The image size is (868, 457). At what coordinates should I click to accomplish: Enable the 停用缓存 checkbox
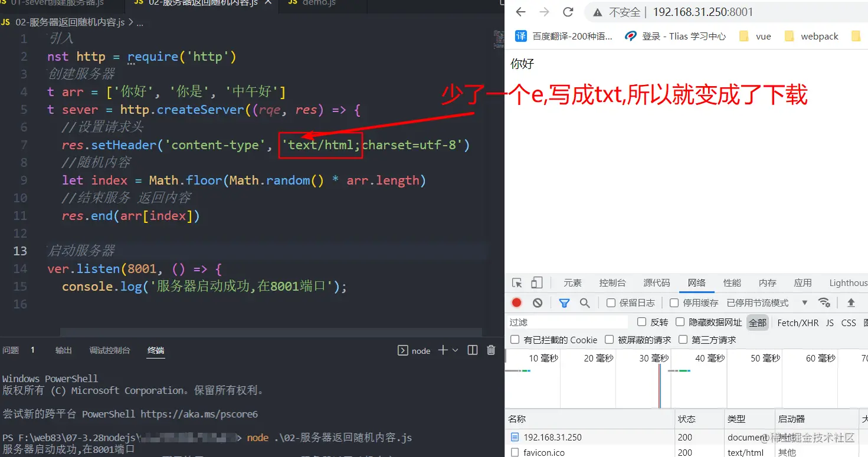674,303
